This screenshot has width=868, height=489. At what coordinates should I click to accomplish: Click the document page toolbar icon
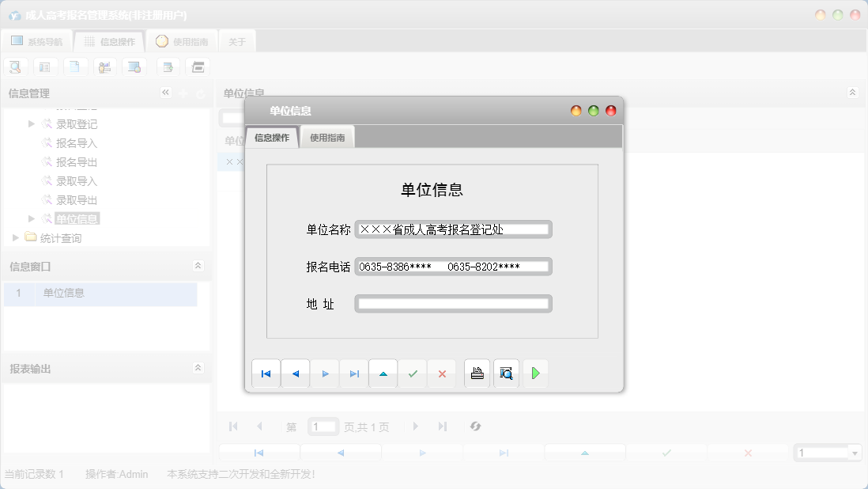click(x=75, y=67)
